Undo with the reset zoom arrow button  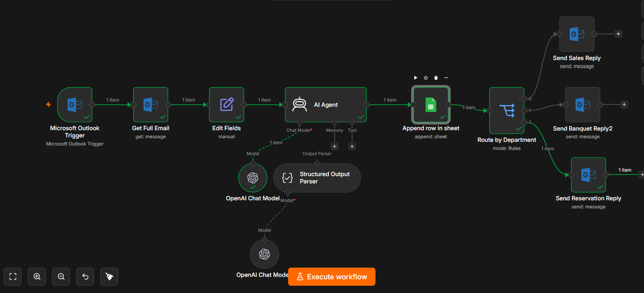coord(85,276)
